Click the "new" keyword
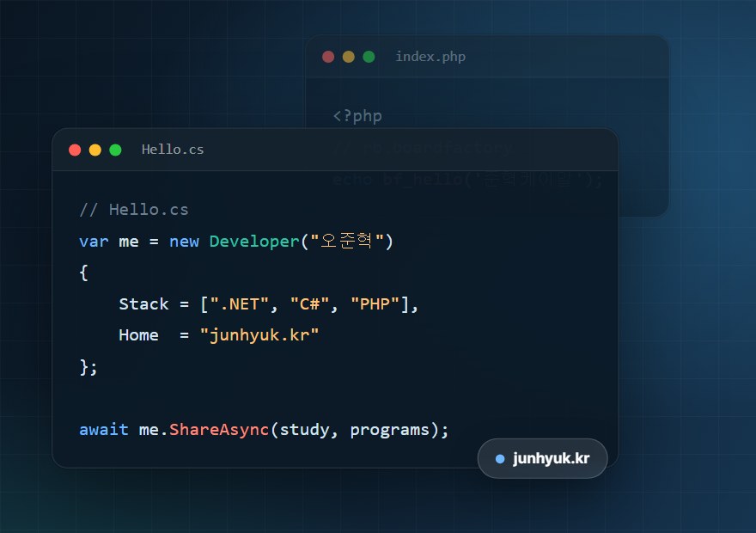The image size is (756, 533). point(184,242)
